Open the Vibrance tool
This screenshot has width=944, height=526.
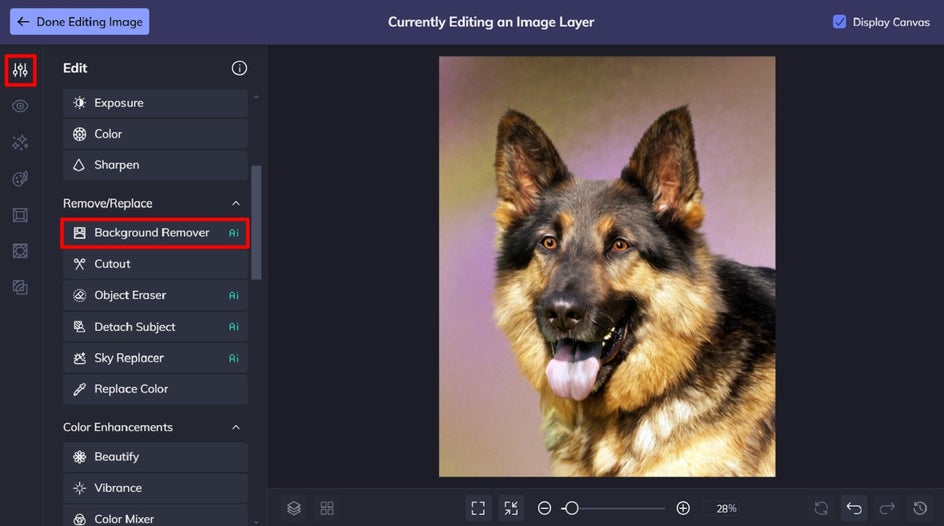(x=155, y=488)
